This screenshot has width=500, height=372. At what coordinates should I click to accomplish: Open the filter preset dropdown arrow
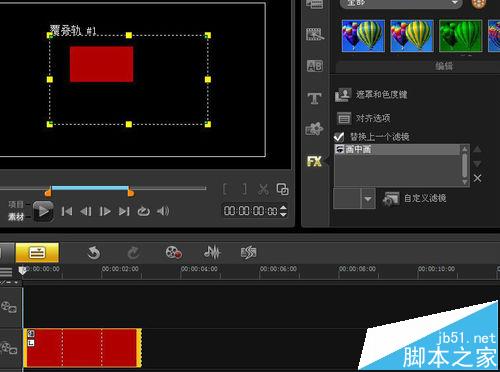point(368,199)
